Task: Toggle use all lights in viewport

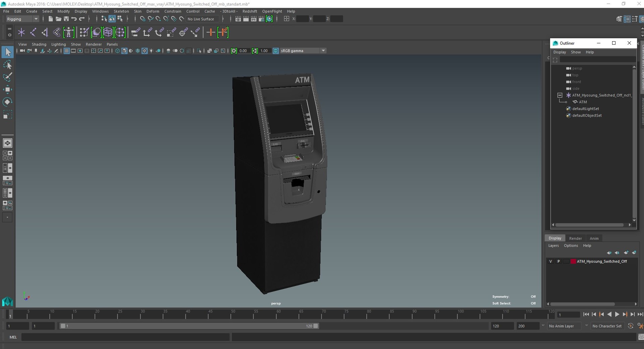Action: coord(151,51)
